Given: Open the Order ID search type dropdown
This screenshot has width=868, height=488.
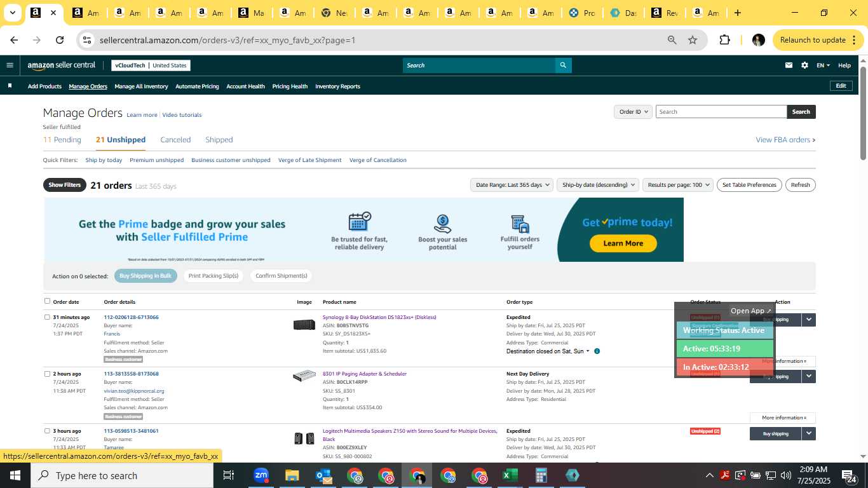Looking at the screenshot, I should pyautogui.click(x=633, y=112).
